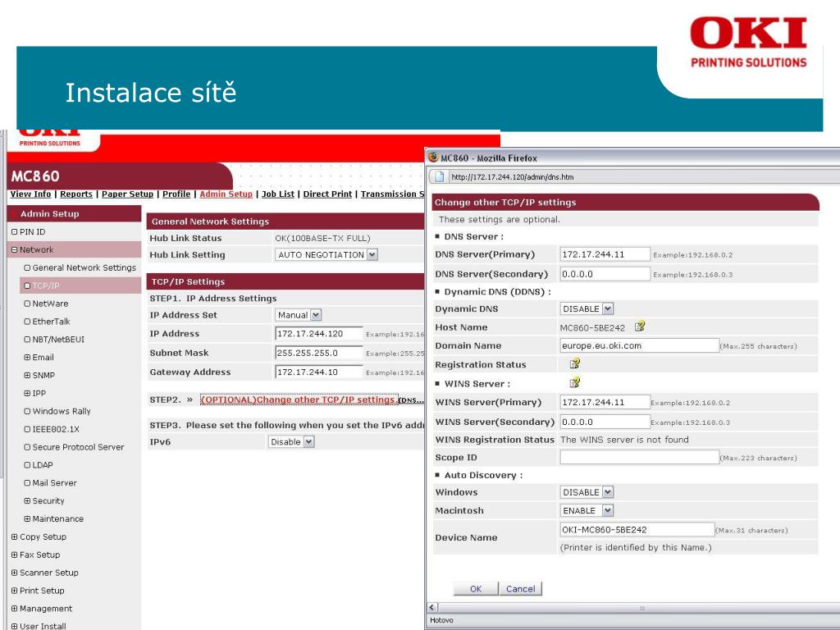Collapse the Network tree node

pyautogui.click(x=15, y=249)
